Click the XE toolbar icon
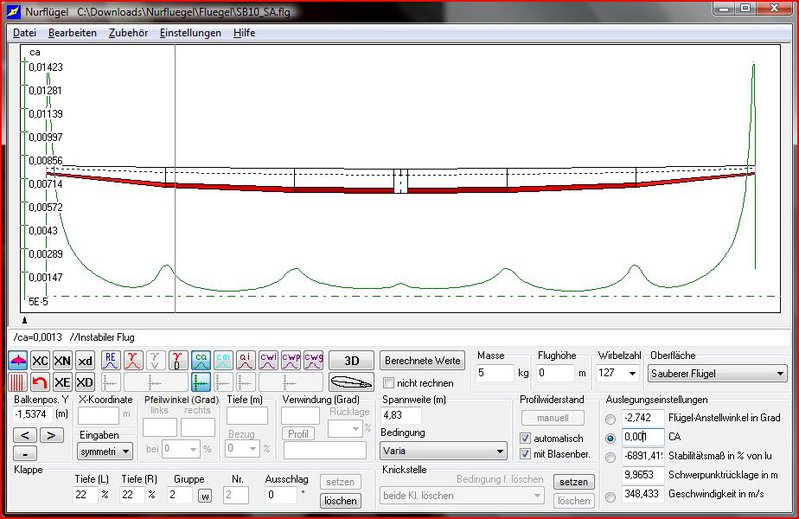The height and width of the screenshot is (519, 799). click(63, 383)
